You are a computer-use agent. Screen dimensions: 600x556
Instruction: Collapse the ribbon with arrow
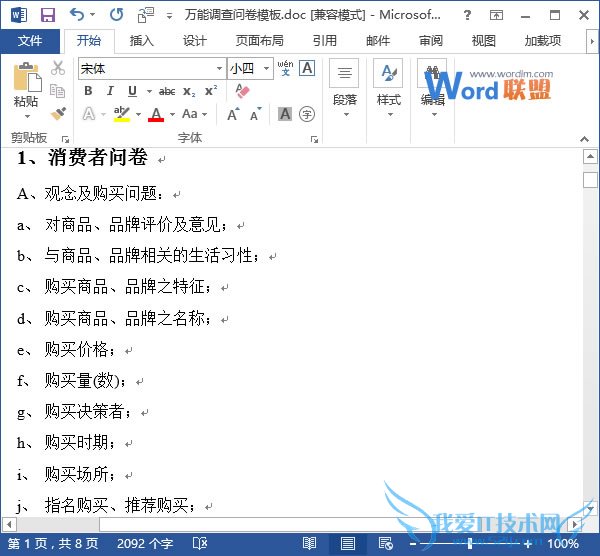(584, 139)
